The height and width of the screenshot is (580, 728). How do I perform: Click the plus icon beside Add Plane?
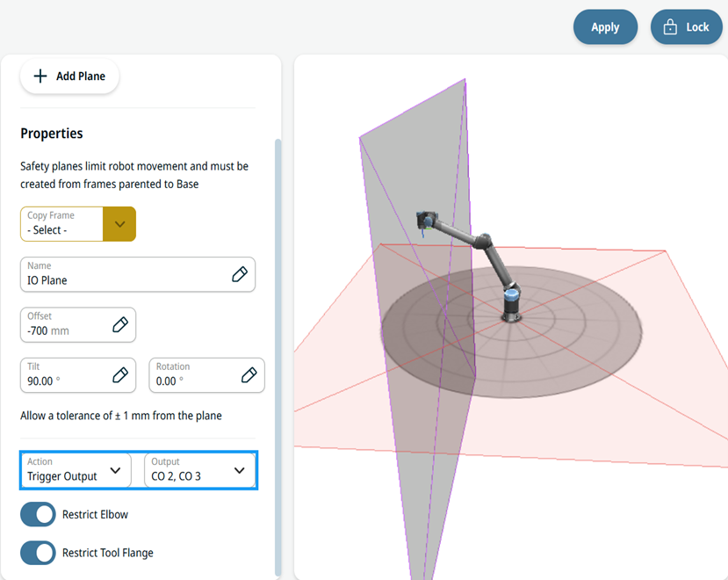pyautogui.click(x=40, y=76)
